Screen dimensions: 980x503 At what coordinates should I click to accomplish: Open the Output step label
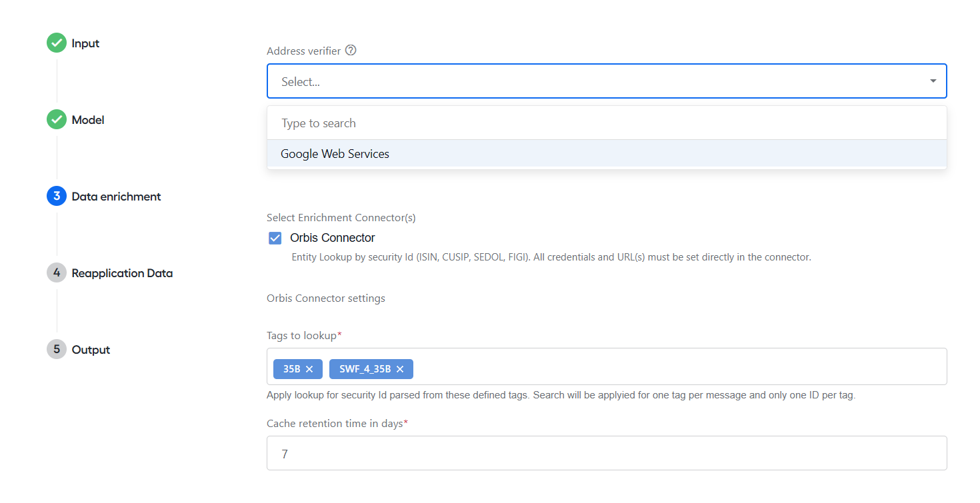tap(91, 350)
